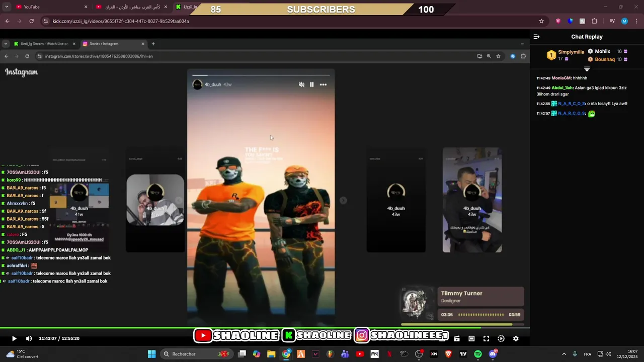This screenshot has width=644, height=362.
Task: Bookmark the Instagram page in inner browser
Action: click(498, 56)
